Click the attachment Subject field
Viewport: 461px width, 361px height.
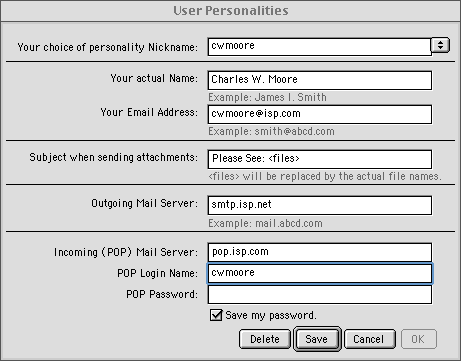[320, 159]
